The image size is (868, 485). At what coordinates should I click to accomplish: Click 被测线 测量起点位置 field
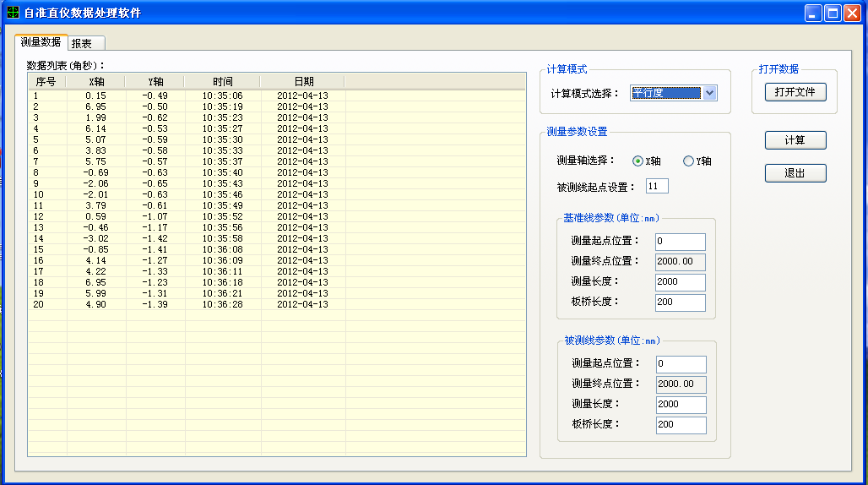click(x=680, y=364)
